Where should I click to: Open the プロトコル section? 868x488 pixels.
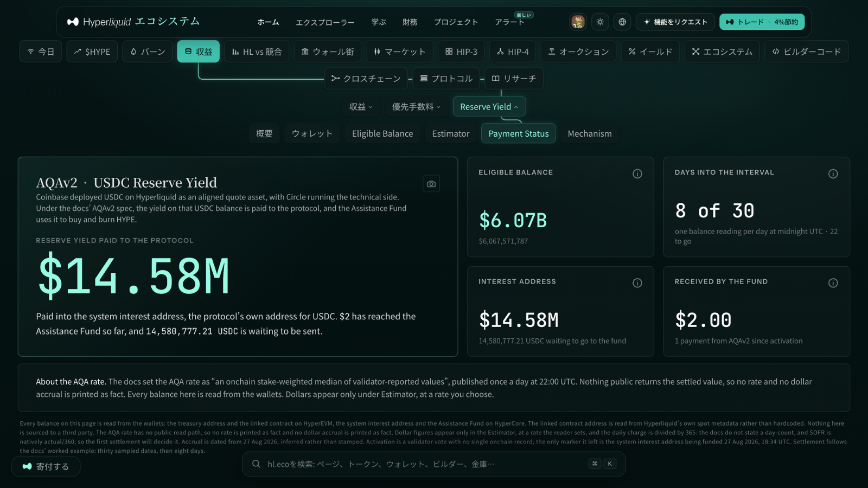pos(446,79)
